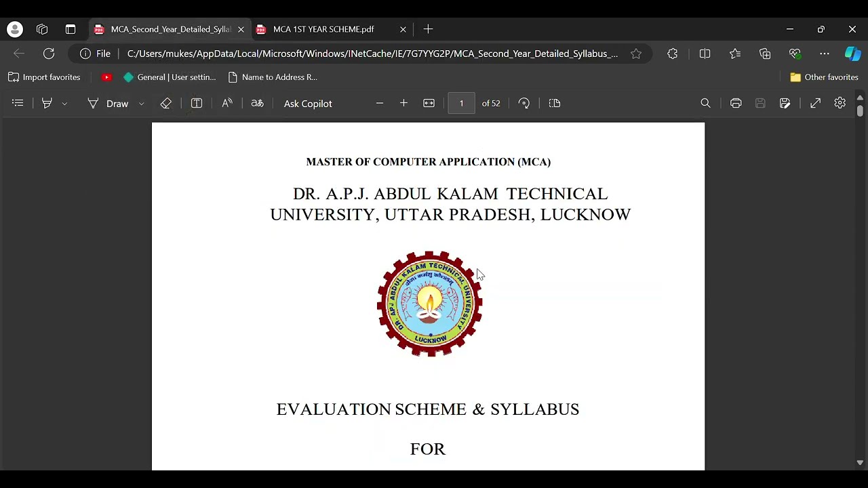868x488 pixels.
Task: Click Import favorites bookmark
Action: tap(45, 77)
